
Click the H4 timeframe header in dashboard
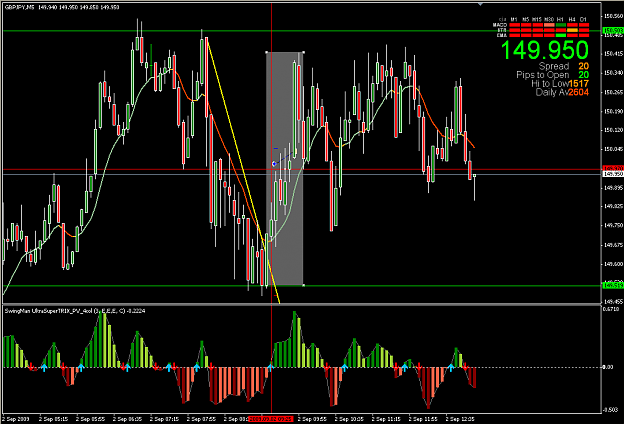coord(572,20)
